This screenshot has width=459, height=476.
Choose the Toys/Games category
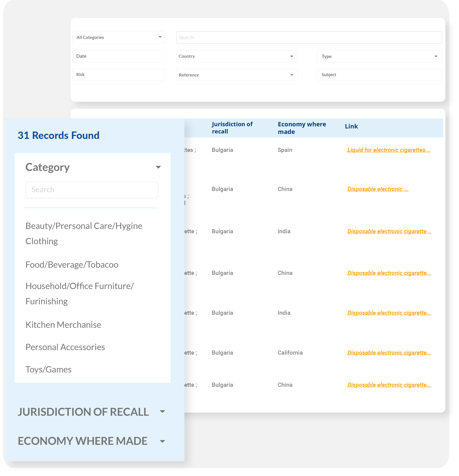(x=48, y=370)
